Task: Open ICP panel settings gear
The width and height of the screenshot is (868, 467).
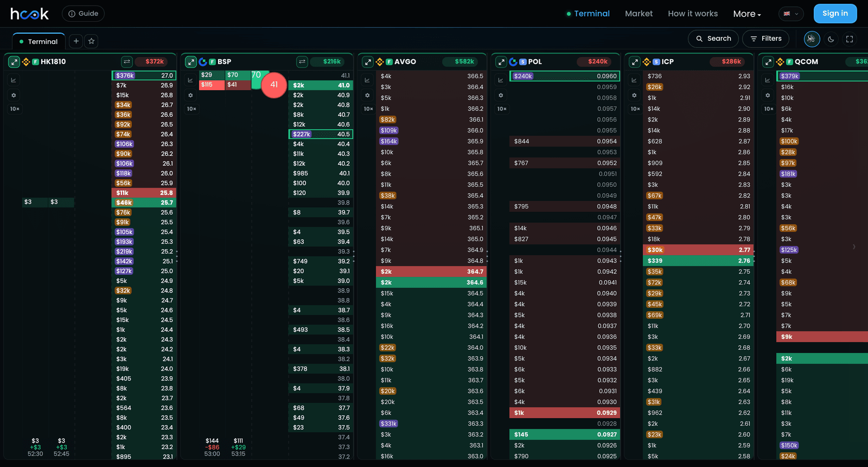Action: point(634,95)
